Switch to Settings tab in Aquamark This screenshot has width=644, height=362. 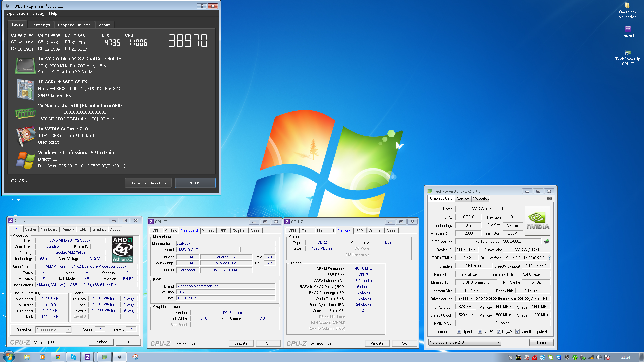tap(40, 25)
